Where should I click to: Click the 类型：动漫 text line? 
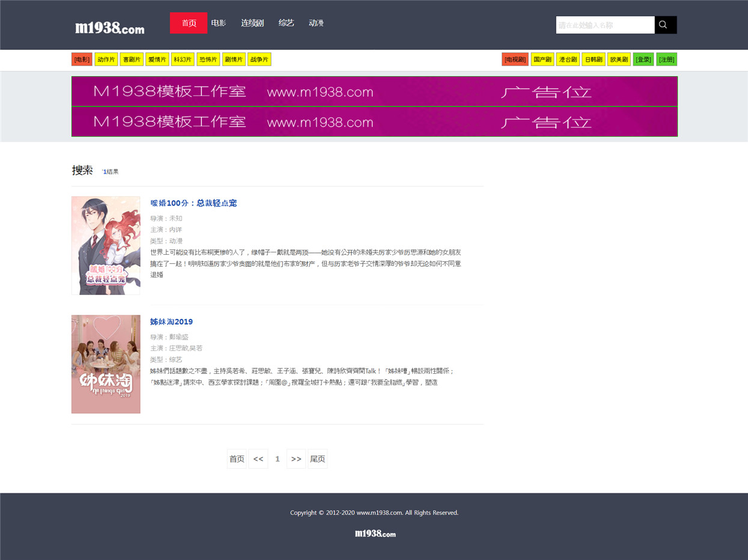click(x=166, y=241)
